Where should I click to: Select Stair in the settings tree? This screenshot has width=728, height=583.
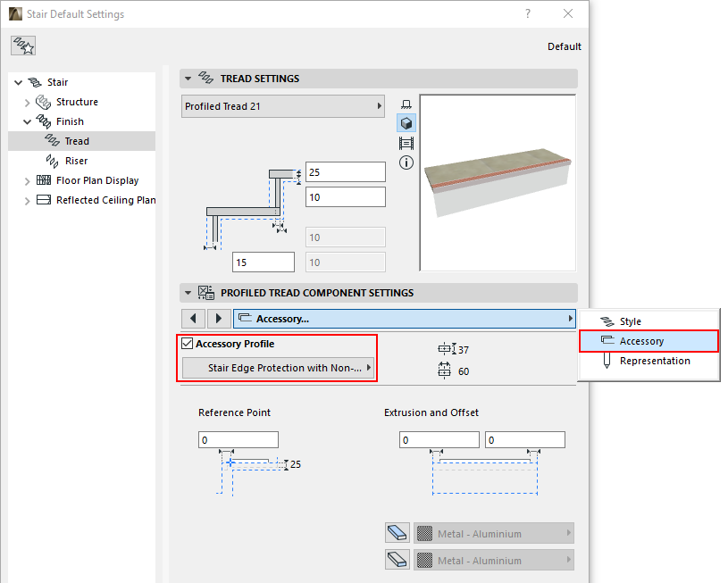[57, 82]
